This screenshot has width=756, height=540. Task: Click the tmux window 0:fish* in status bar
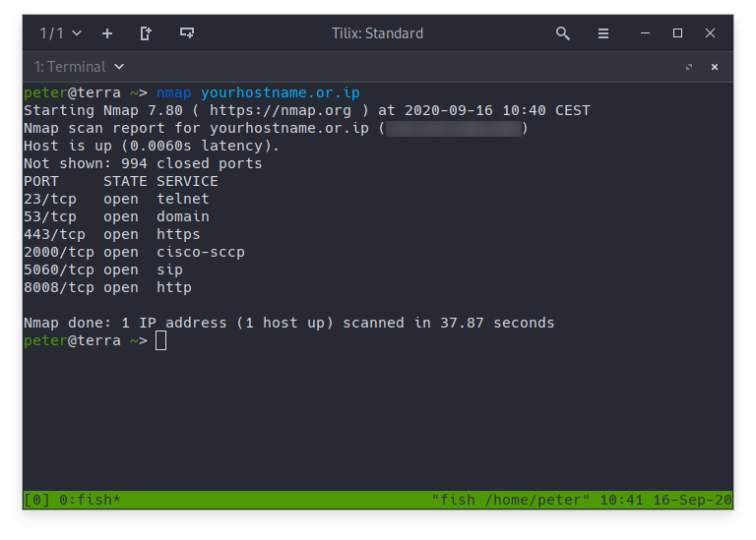coord(90,500)
